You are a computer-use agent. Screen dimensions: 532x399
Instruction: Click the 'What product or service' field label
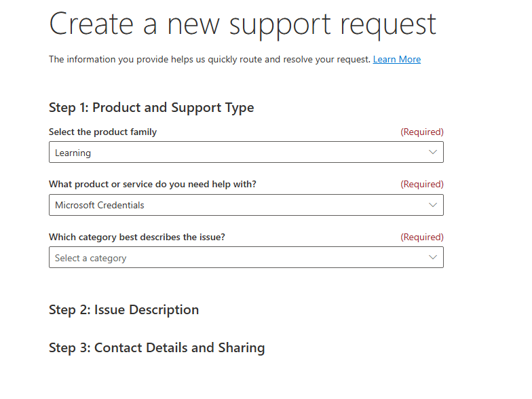[153, 185]
